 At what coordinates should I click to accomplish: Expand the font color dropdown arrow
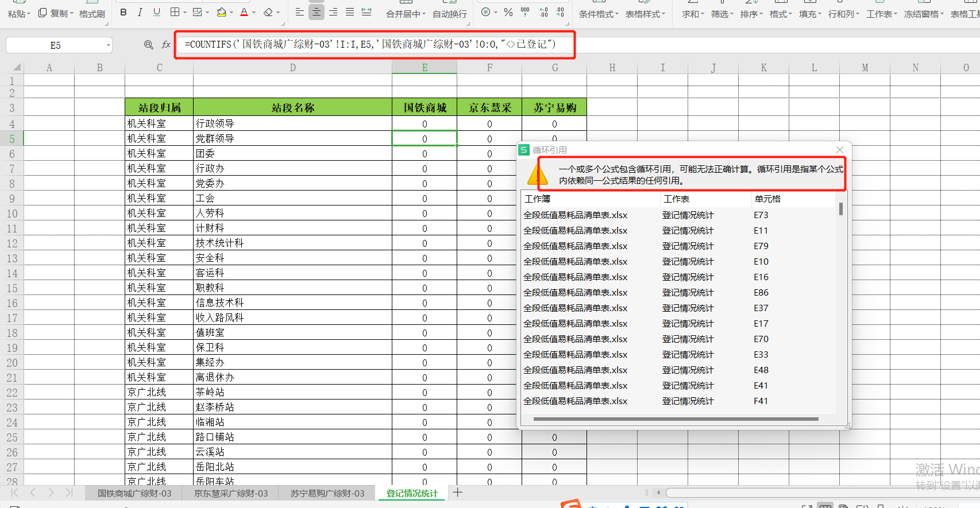(254, 13)
